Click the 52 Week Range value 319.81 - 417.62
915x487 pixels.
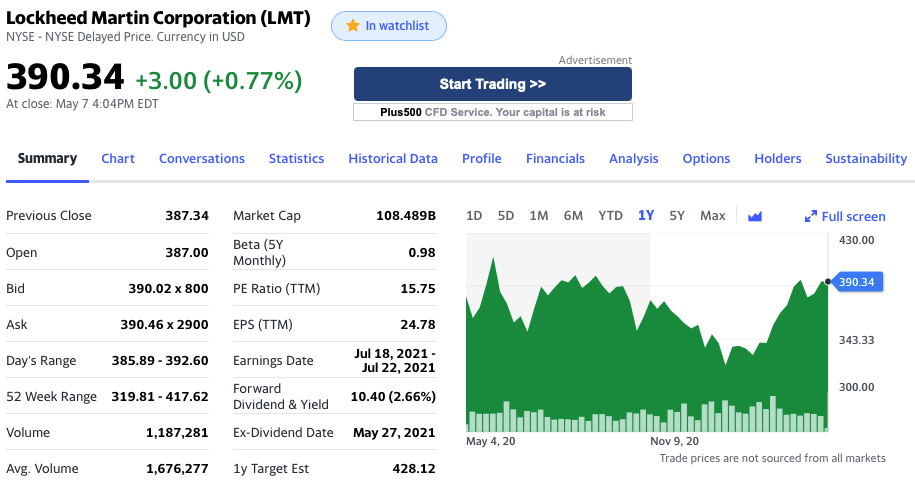[160, 397]
